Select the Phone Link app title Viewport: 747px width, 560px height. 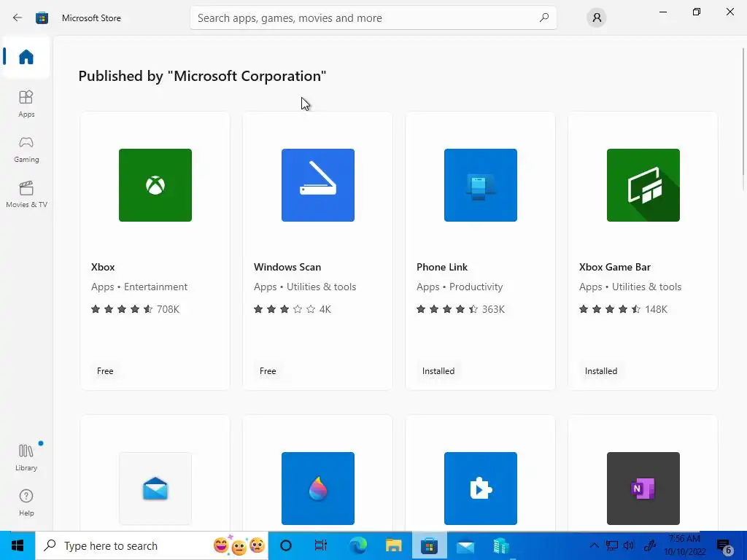coord(441,267)
